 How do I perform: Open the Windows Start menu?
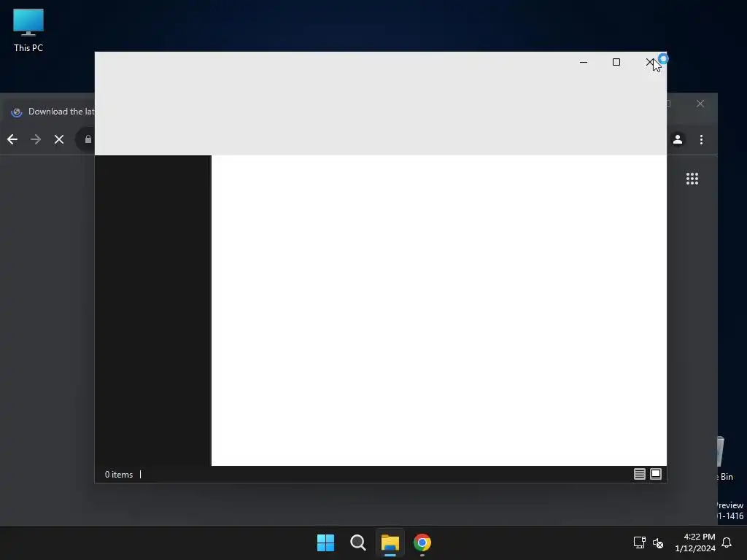pyautogui.click(x=326, y=542)
